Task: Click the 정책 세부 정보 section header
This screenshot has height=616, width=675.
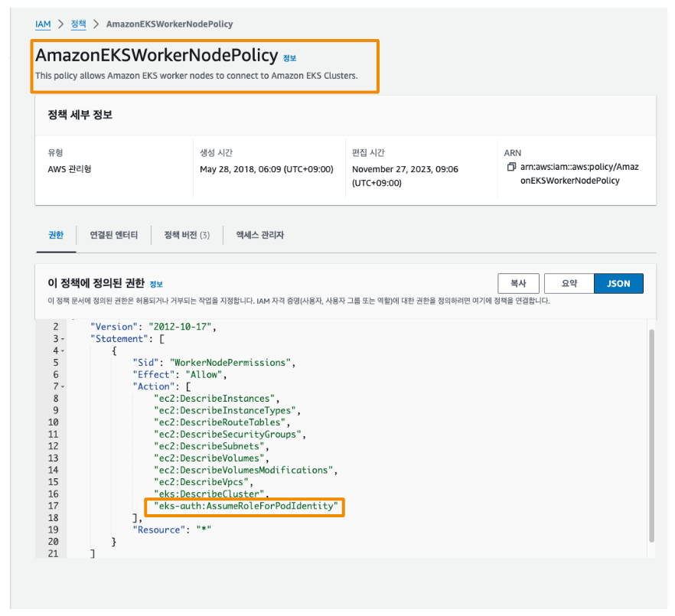Action: tap(80, 115)
